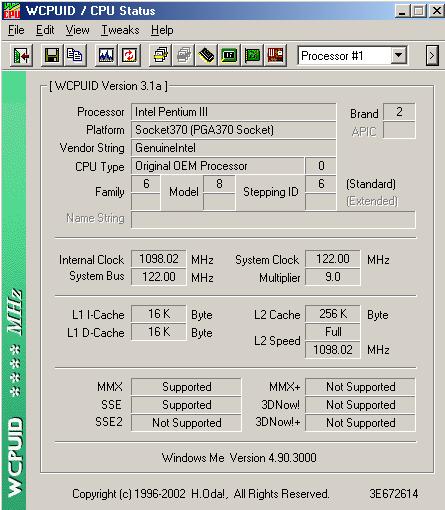The image size is (445, 510).
Task: Click the green monitor device icon
Action: (x=229, y=55)
